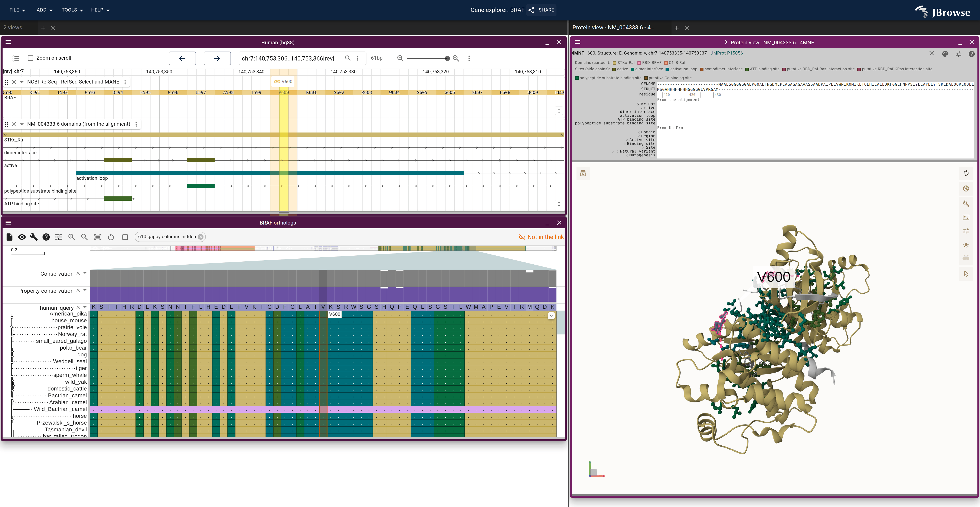Screen dimensions: 980x507
Task: Collapse the Protein view title chevron
Action: click(726, 43)
